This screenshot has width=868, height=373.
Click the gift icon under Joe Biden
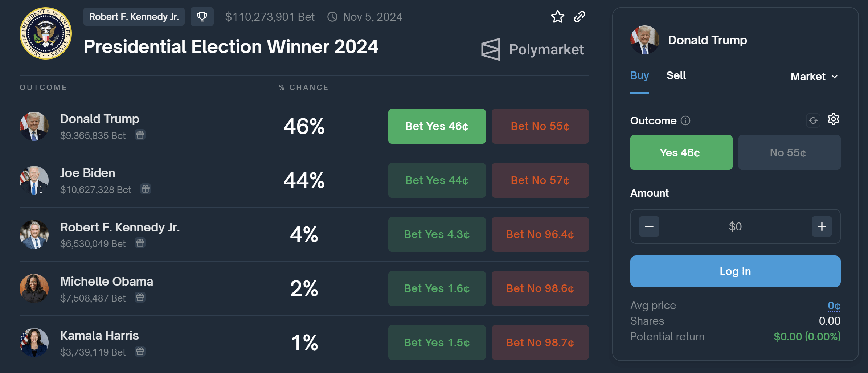(146, 189)
